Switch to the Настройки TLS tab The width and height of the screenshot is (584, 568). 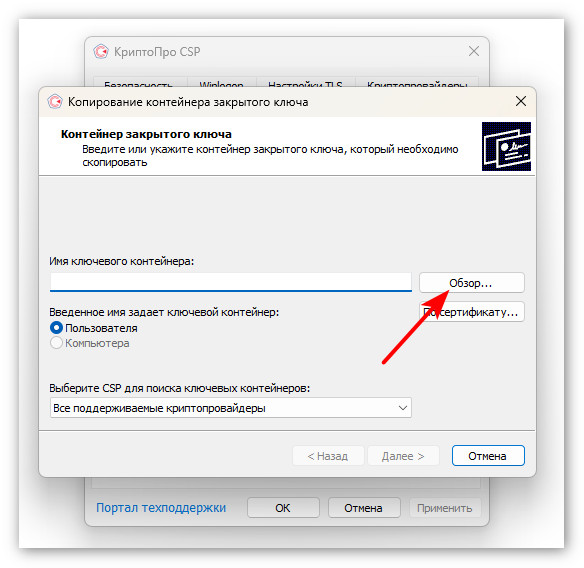[x=305, y=83]
